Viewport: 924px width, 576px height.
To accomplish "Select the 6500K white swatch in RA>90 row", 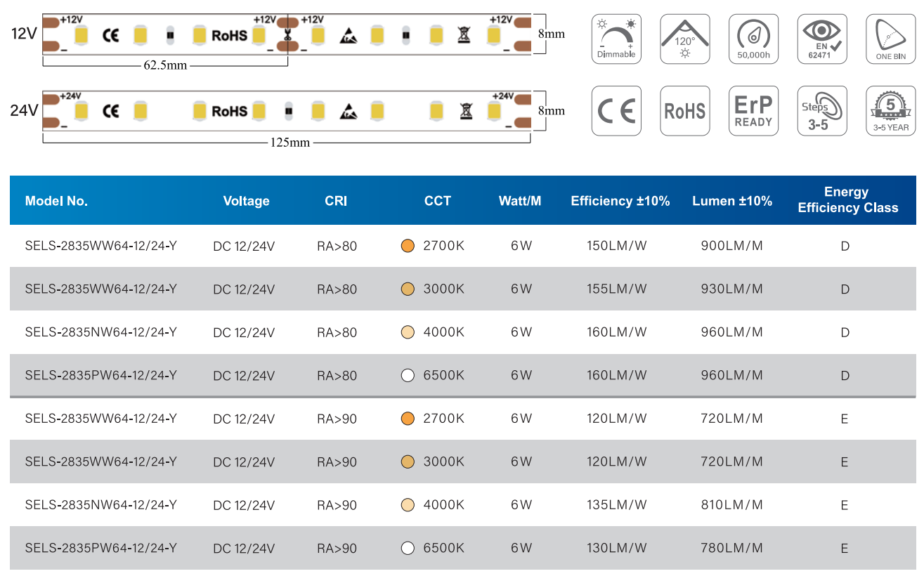I will (408, 548).
